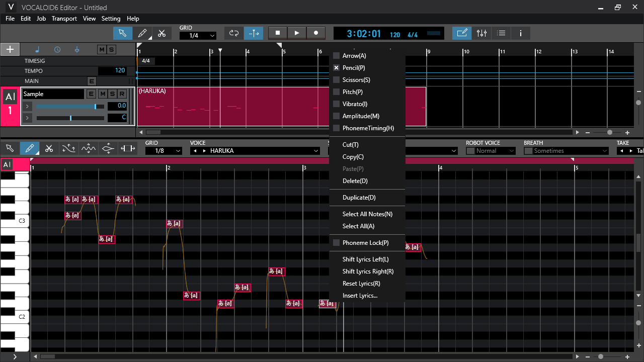This screenshot has height=362, width=644.
Task: Click Sample track pan slider
Action: coord(70,118)
